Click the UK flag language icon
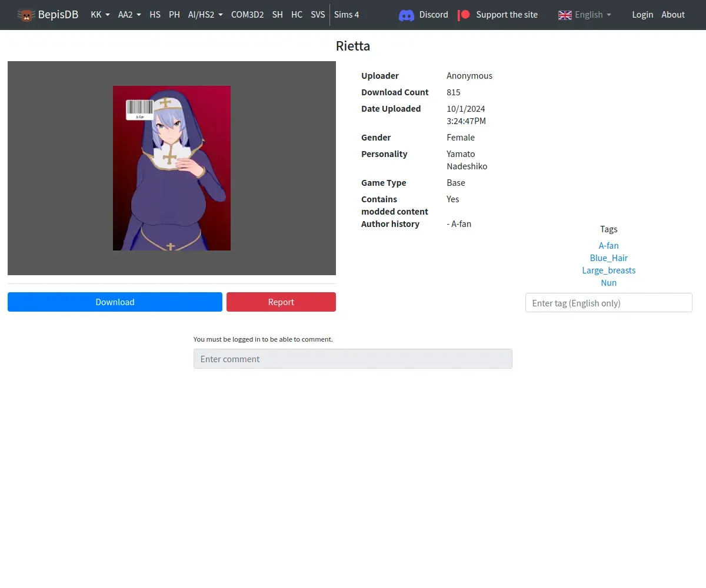706x588 pixels. coord(565,15)
